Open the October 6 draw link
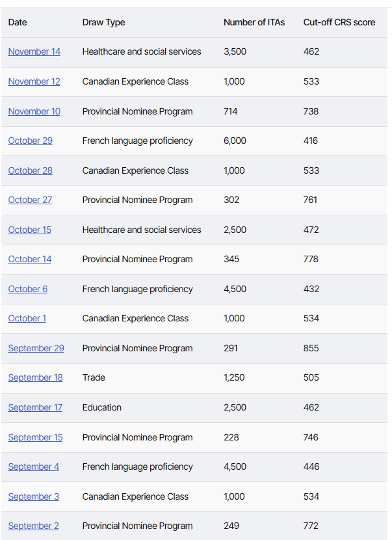The height and width of the screenshot is (540, 392). (27, 289)
